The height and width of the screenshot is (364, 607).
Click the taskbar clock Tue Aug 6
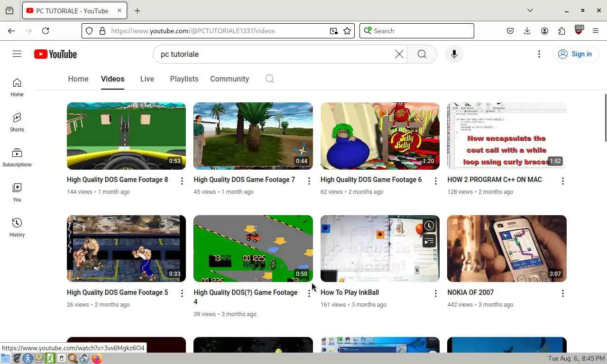(x=576, y=359)
